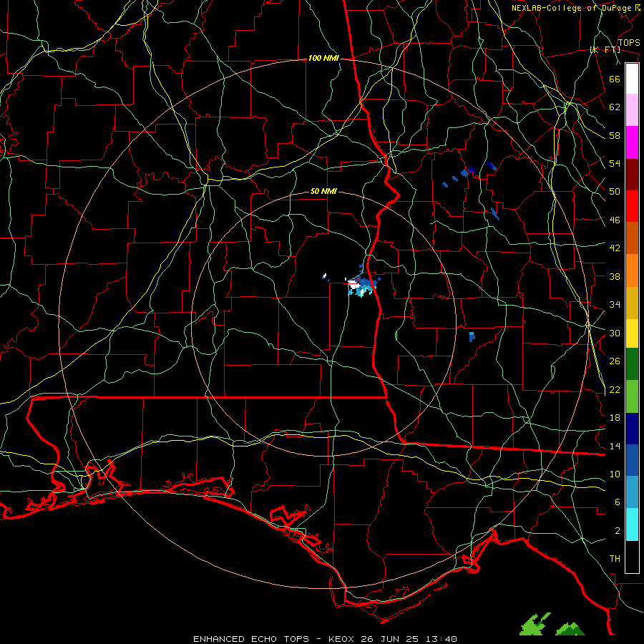Screen dimensions: 644x644
Task: Click the legend value "26"
Action: (615, 361)
